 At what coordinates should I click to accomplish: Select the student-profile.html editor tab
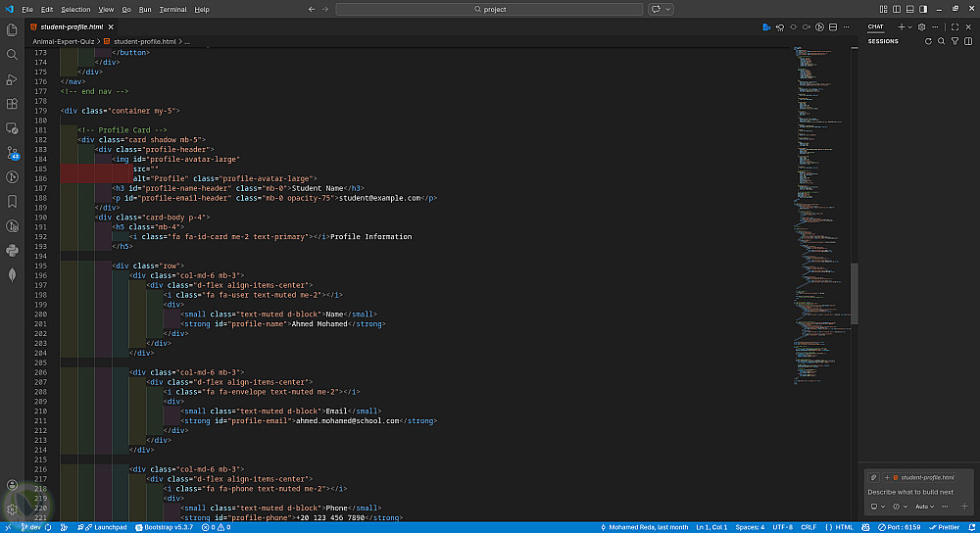pyautogui.click(x=73, y=26)
